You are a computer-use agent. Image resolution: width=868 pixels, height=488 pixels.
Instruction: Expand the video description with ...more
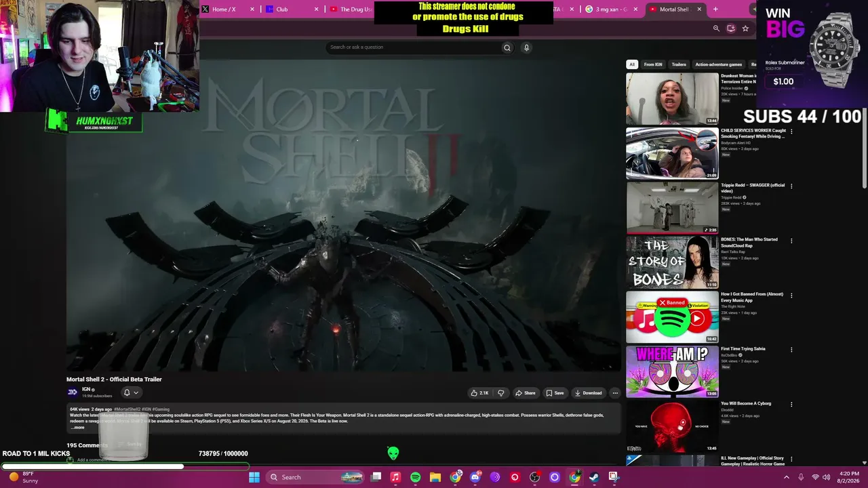(x=77, y=428)
